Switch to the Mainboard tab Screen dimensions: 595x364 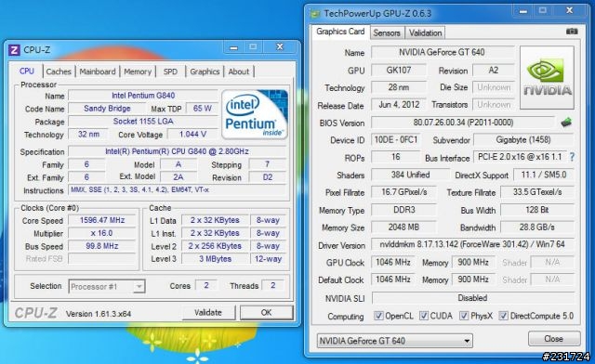click(98, 71)
